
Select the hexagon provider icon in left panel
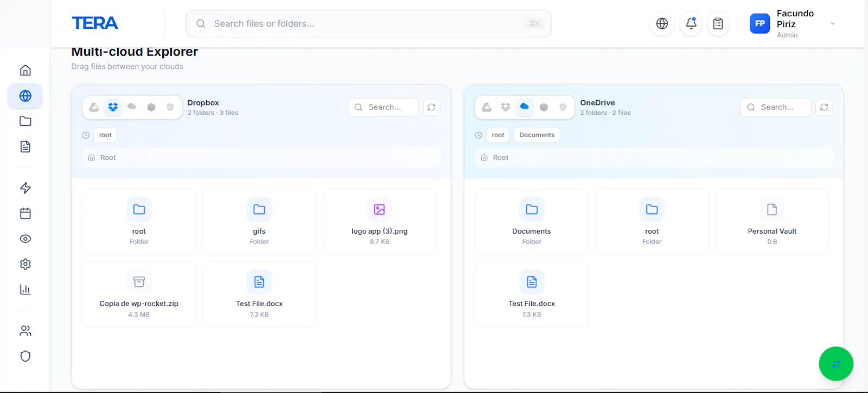(151, 107)
